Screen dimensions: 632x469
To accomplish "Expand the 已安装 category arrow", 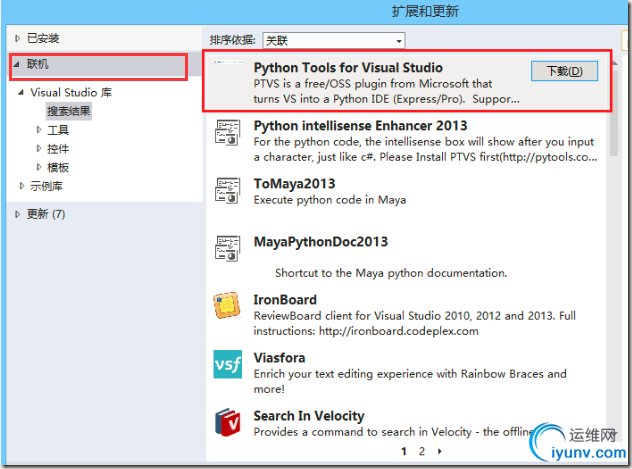I will click(x=17, y=39).
